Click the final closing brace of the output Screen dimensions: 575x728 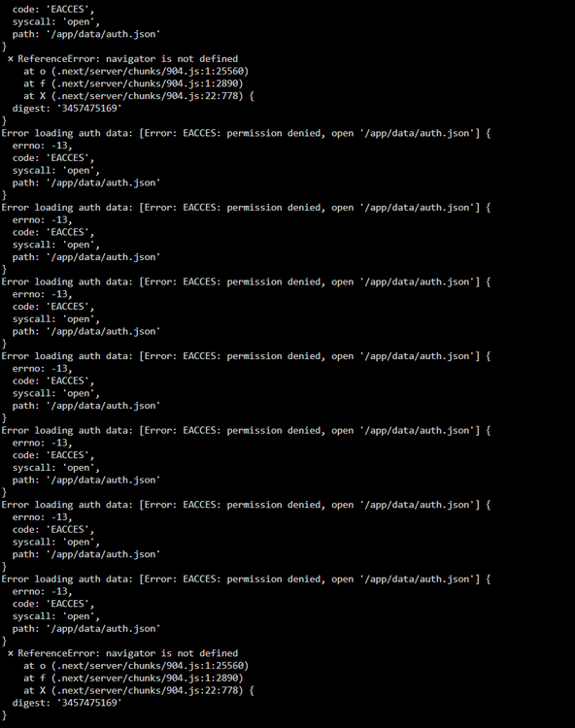click(x=4, y=715)
